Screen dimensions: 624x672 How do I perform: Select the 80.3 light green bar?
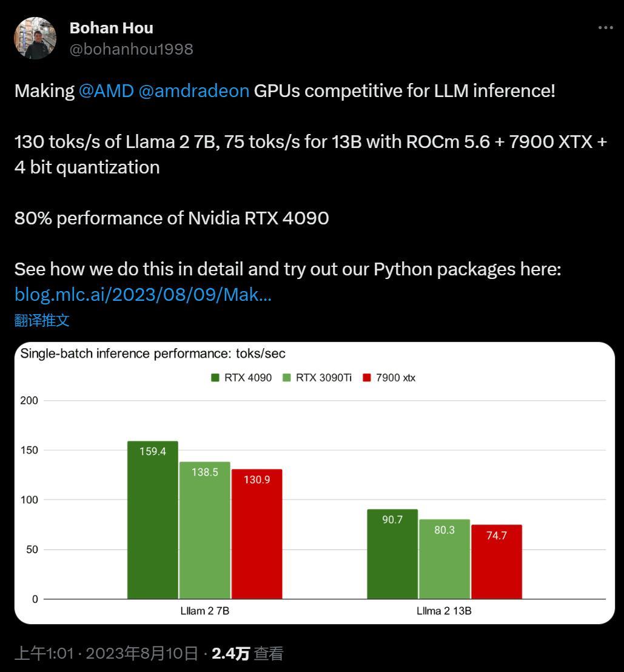pos(445,559)
